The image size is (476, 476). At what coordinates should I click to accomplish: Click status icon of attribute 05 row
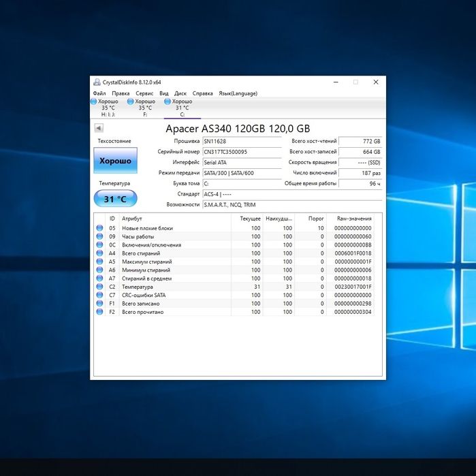click(99, 228)
